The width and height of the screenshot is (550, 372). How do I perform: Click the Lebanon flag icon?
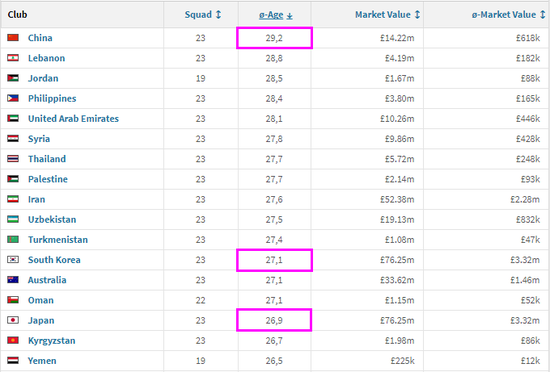13,58
